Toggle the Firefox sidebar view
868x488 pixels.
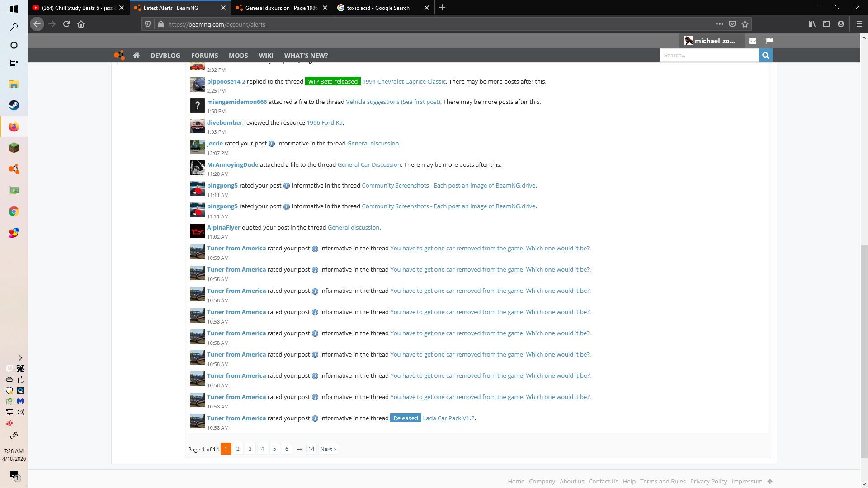tap(826, 24)
